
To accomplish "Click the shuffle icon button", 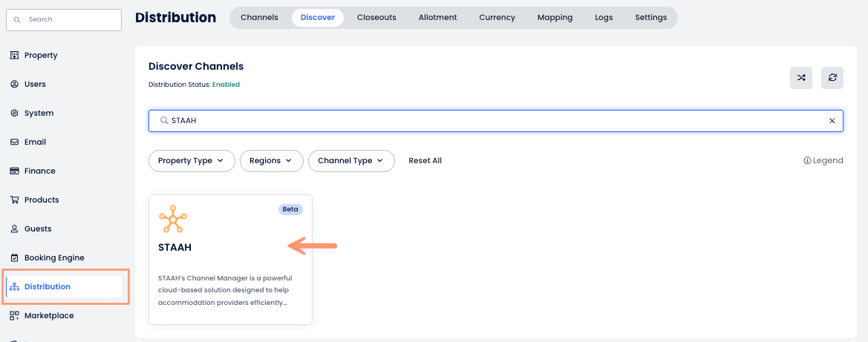I will tap(801, 78).
